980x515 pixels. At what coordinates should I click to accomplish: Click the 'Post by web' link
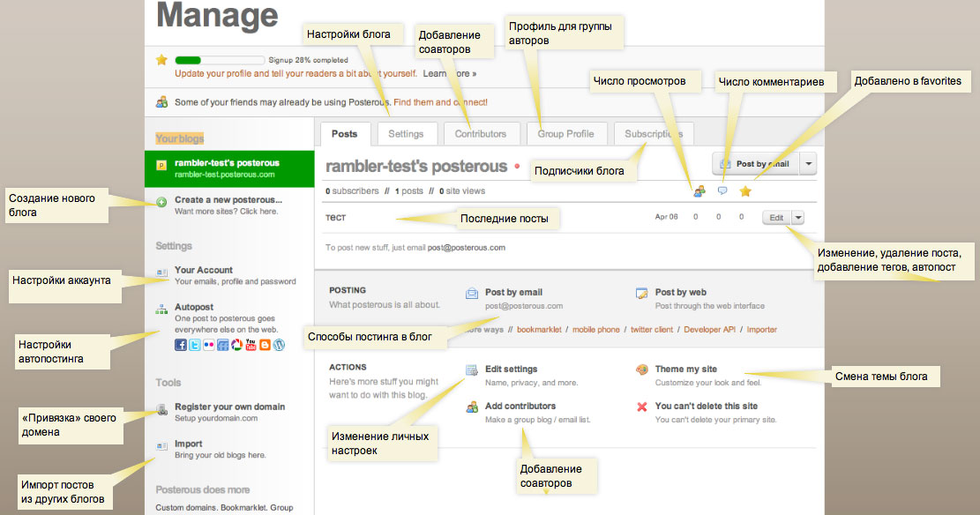pos(681,292)
